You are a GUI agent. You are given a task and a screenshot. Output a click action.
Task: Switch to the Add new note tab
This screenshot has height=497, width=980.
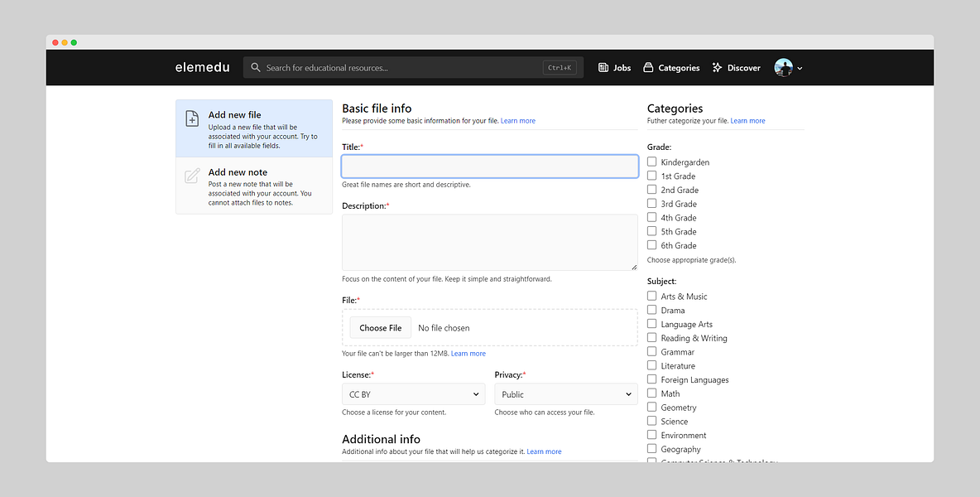pyautogui.click(x=253, y=186)
